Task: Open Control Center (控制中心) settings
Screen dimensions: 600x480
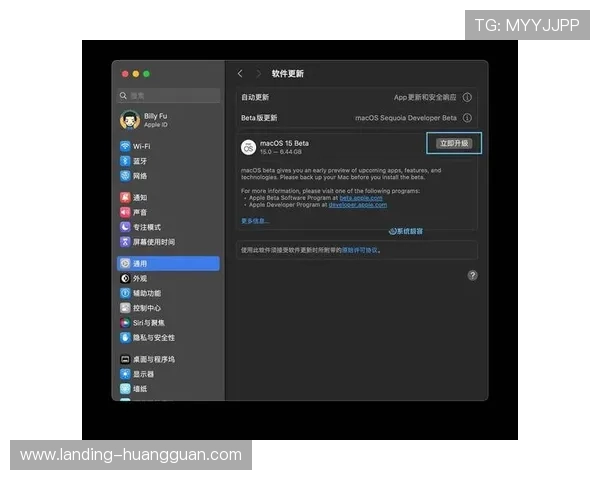Action: click(x=147, y=308)
